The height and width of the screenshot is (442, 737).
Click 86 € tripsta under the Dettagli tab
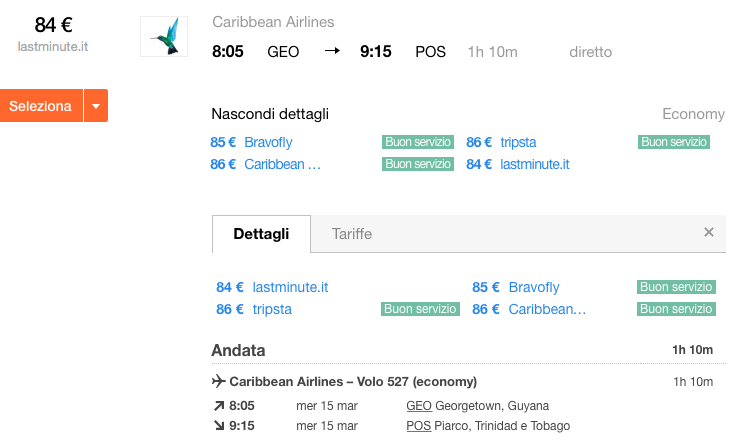254,309
